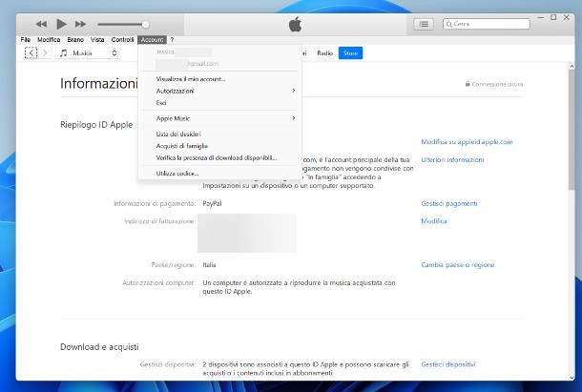Click the lock icon near Connessione sicura
The height and width of the screenshot is (392, 582).
[x=468, y=84]
